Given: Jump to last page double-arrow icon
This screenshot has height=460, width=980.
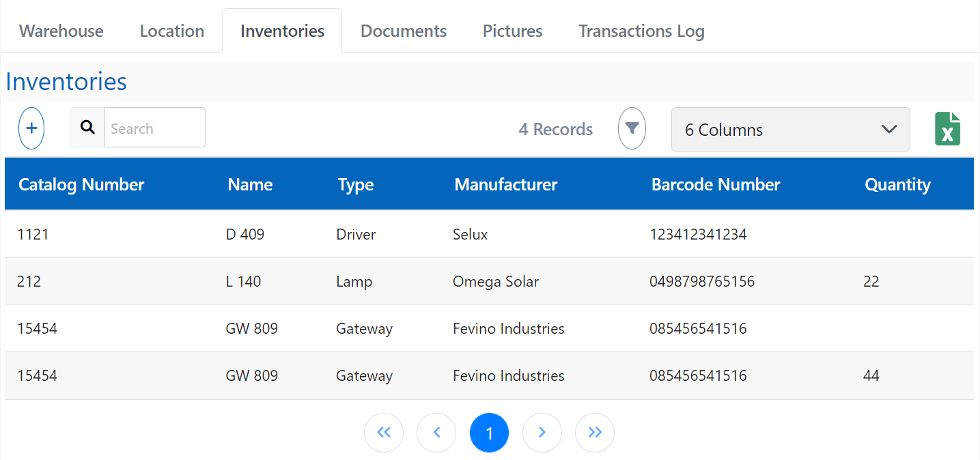Looking at the screenshot, I should pyautogui.click(x=594, y=433).
